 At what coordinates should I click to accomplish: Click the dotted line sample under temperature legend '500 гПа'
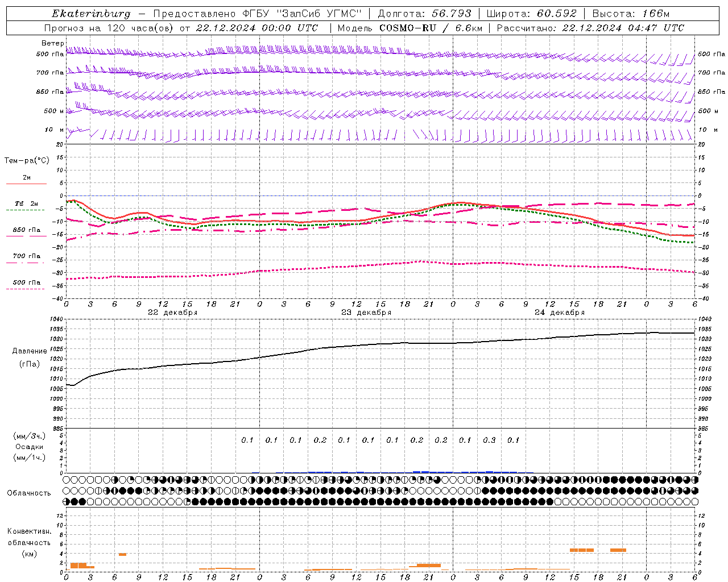tap(26, 289)
